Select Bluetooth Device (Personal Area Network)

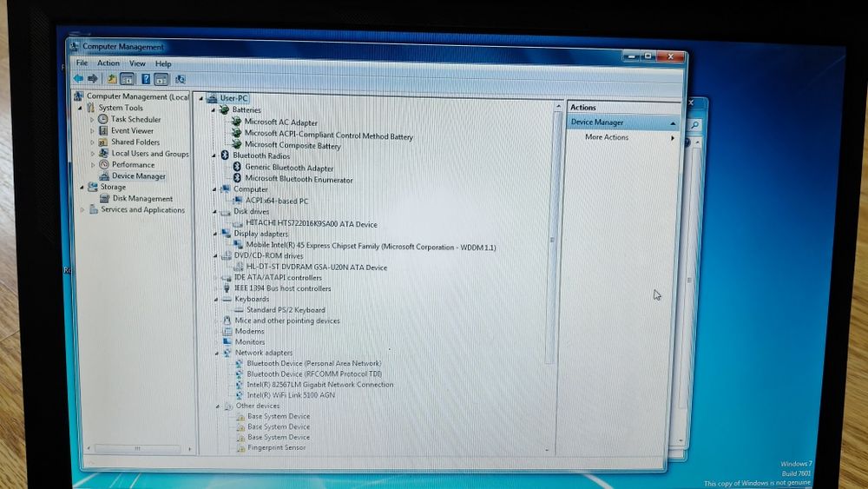click(314, 363)
